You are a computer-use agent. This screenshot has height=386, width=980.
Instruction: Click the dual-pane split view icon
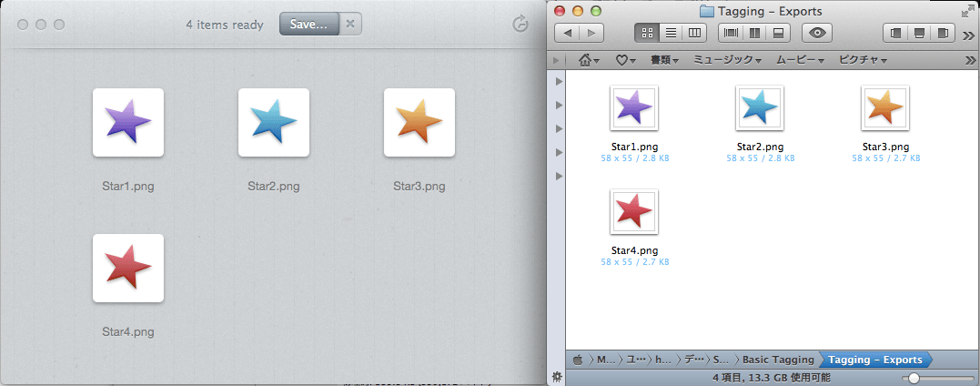coord(754,34)
